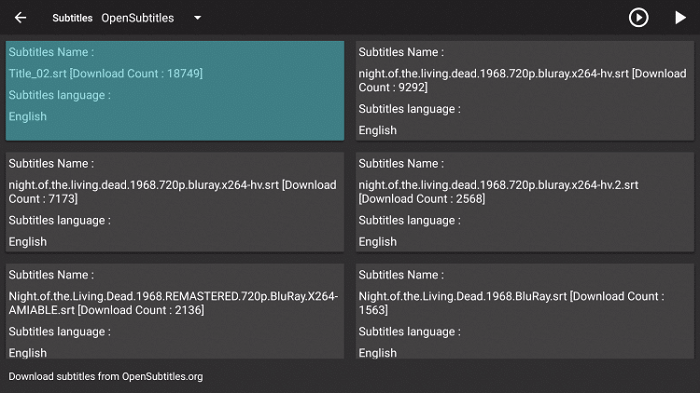
Task: Select the x264-hv.2.srt subtitle entry
Action: click(525, 202)
